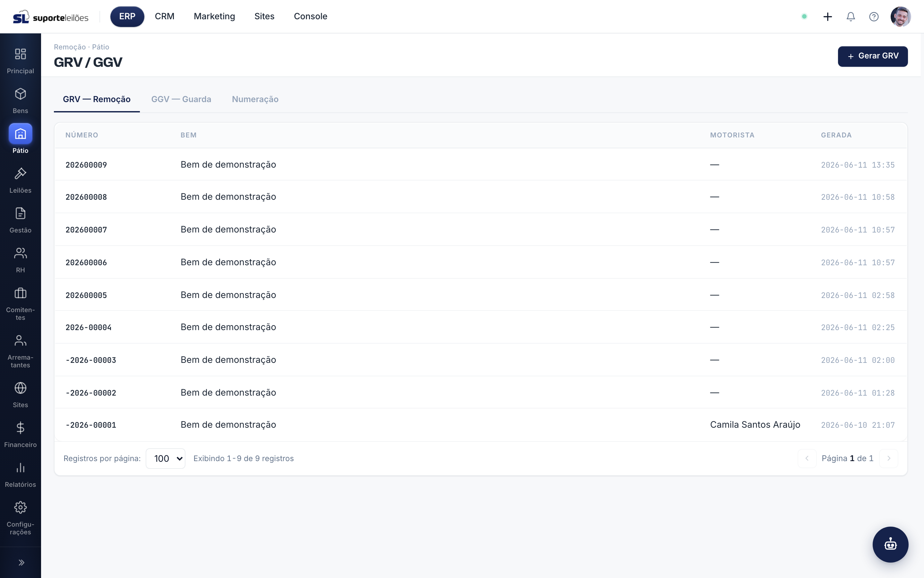Click Bem de demonstração in row 202600008
924x578 pixels.
[228, 197]
